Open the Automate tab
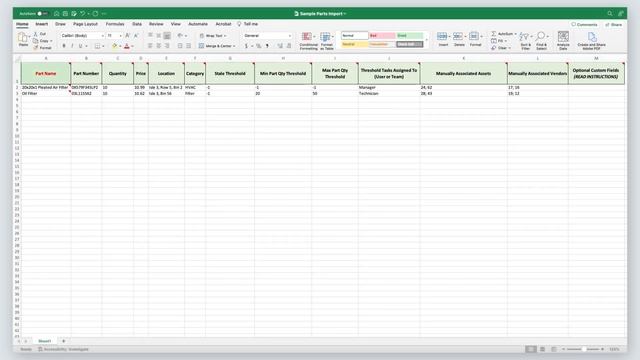The width and height of the screenshot is (640, 360). point(198,24)
